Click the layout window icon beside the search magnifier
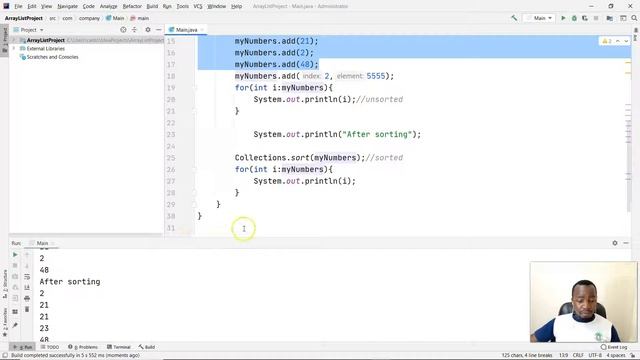 623,18
